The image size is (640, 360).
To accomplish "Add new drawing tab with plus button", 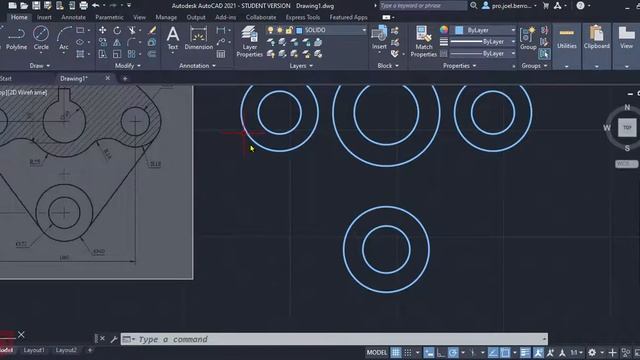I will pos(125,78).
